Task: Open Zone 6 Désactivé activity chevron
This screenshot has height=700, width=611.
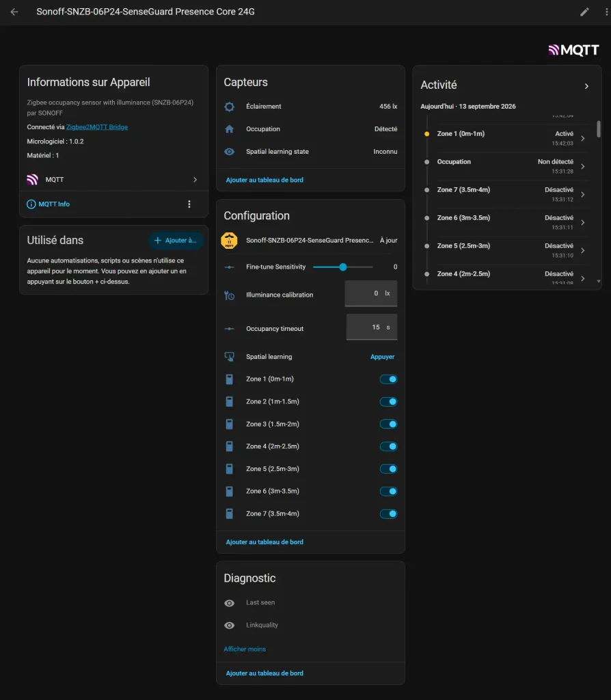Action: (x=583, y=222)
